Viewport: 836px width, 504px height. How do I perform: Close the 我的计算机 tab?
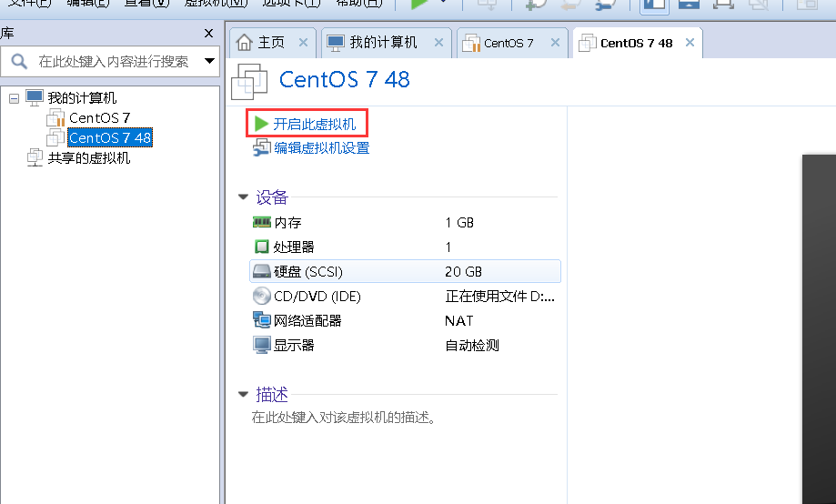click(x=438, y=43)
